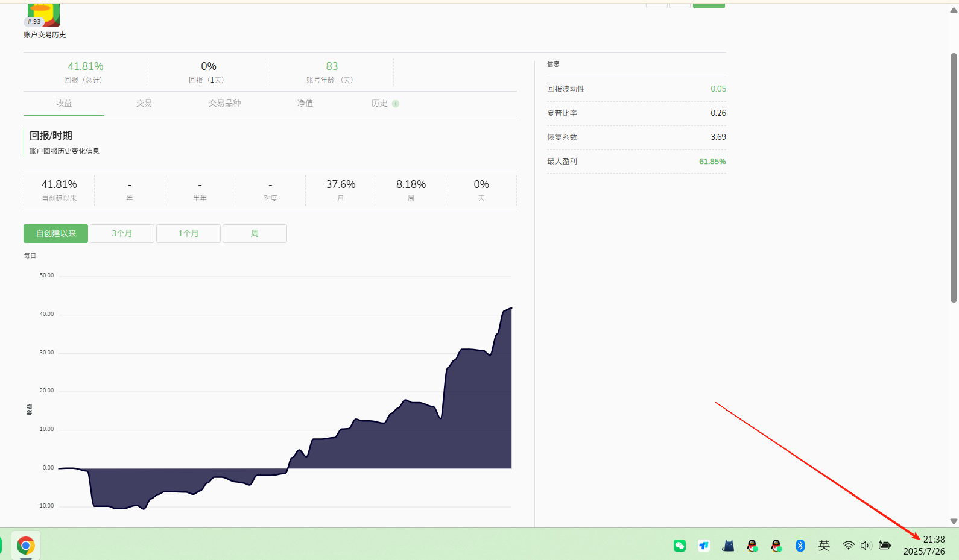Click the #93 rank badge
This screenshot has width=959, height=560.
pyautogui.click(x=34, y=21)
